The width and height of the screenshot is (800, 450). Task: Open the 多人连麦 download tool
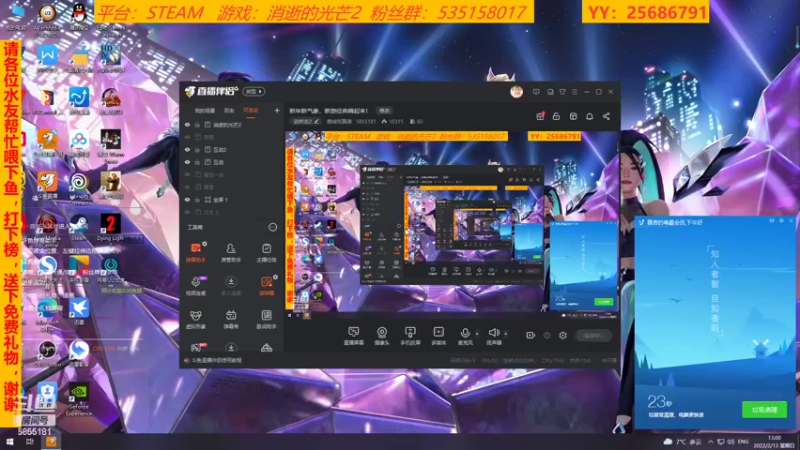(x=231, y=286)
